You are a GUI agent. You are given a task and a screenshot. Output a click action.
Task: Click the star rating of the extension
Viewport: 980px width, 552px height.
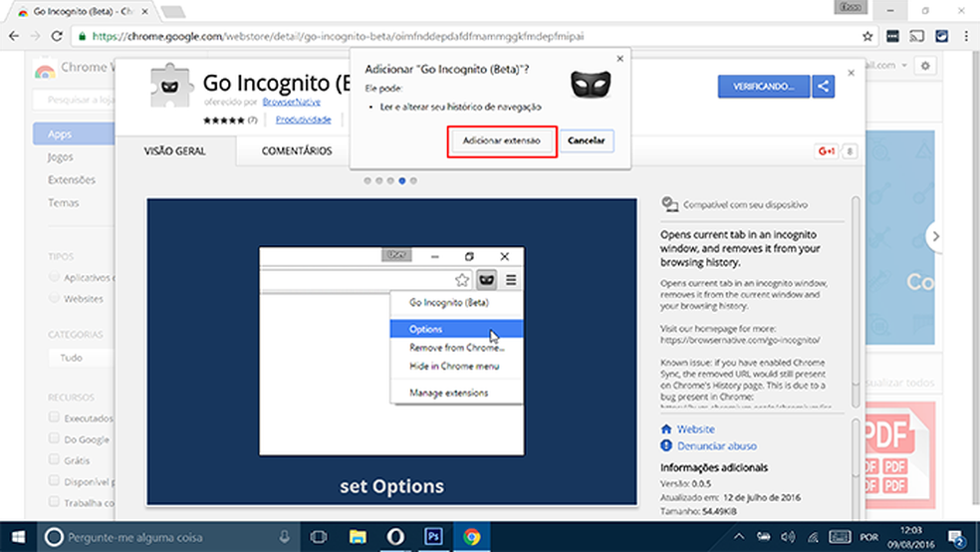coord(224,120)
